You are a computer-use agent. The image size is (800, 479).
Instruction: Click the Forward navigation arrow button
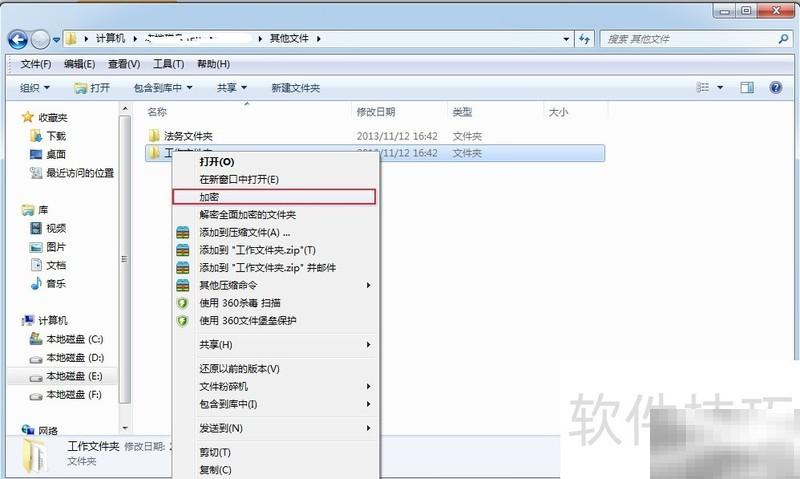pos(40,39)
